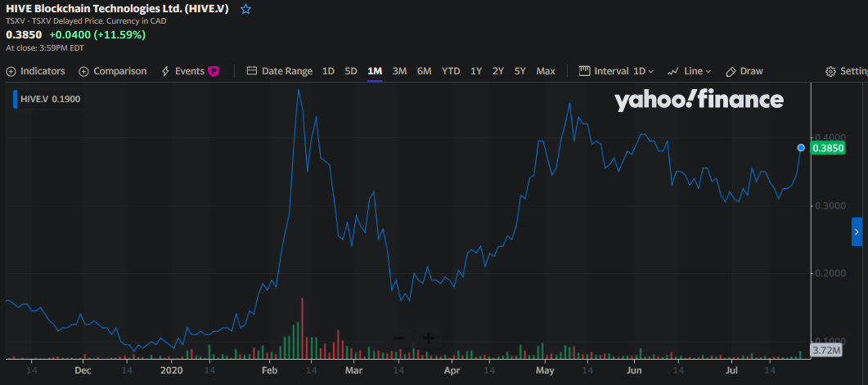Open chart Settings
The height and width of the screenshot is (385, 868).
coord(847,71)
